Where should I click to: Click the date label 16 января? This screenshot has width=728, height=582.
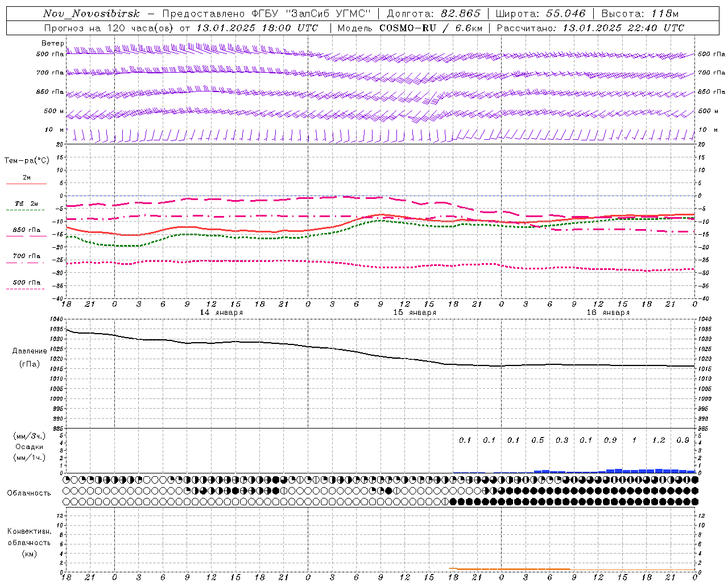pos(608,313)
